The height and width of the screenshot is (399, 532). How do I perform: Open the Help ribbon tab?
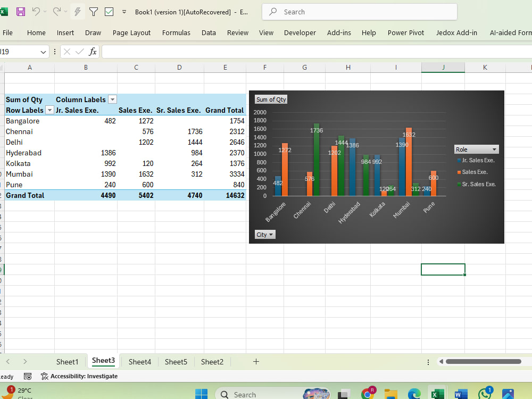[x=369, y=32]
